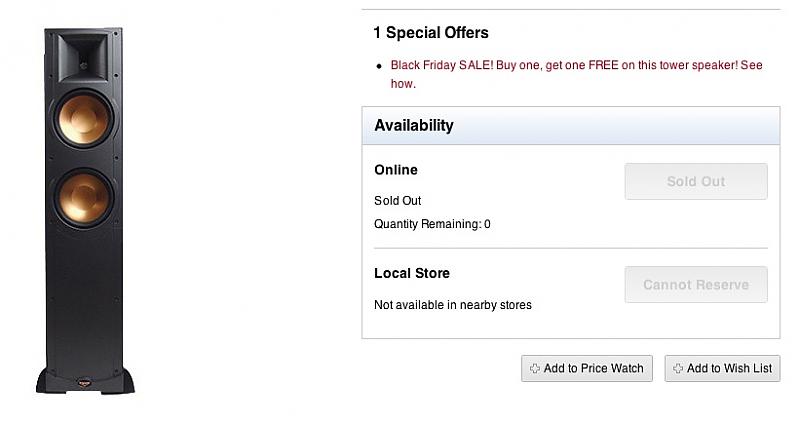The height and width of the screenshot is (425, 800).
Task: Click 'Not available in nearby stores' text
Action: (x=453, y=305)
